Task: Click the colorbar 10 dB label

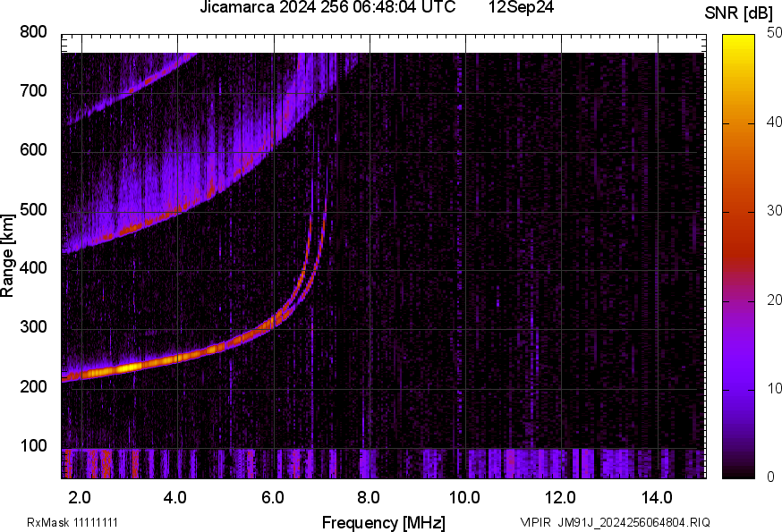Action: 774,388
